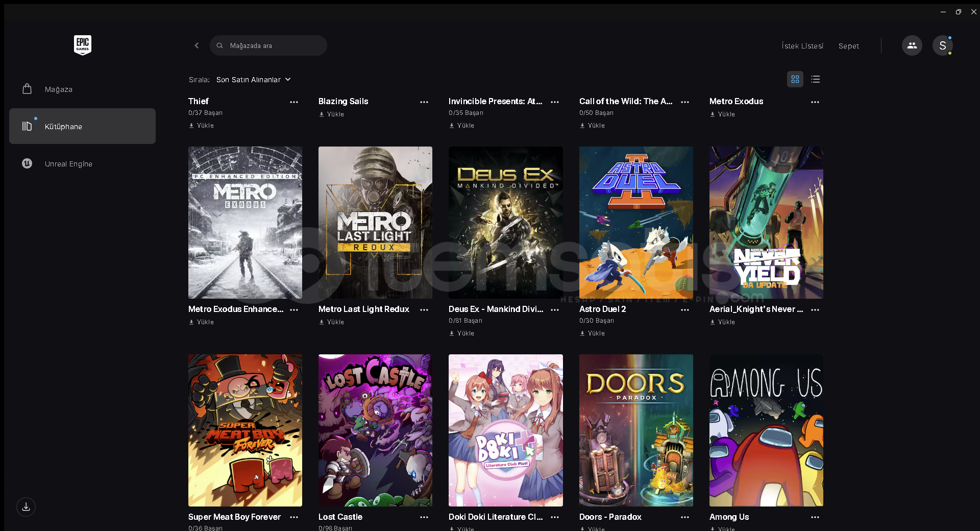
Task: Open options menu for Blazing Sails
Action: pos(424,102)
